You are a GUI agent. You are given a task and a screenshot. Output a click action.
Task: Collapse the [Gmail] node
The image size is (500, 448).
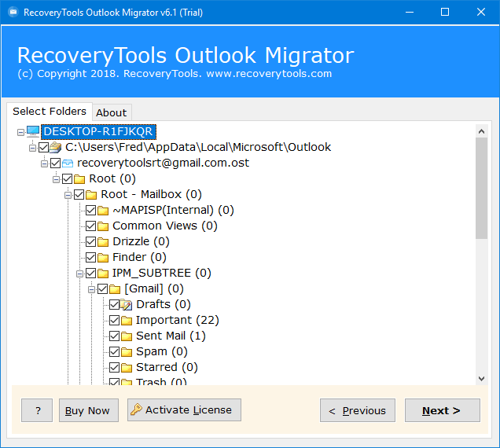tap(91, 289)
